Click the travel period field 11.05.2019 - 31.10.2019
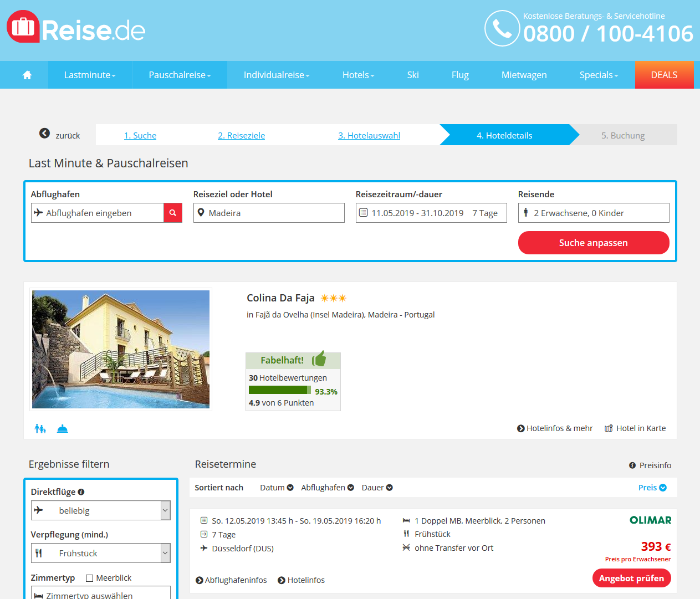This screenshot has width=700, height=599. (x=431, y=213)
